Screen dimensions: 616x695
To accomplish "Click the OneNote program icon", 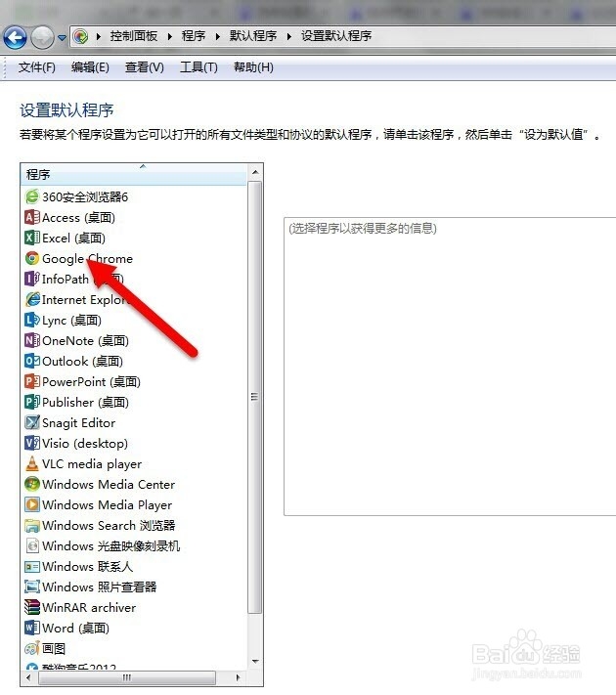I will (x=32, y=340).
